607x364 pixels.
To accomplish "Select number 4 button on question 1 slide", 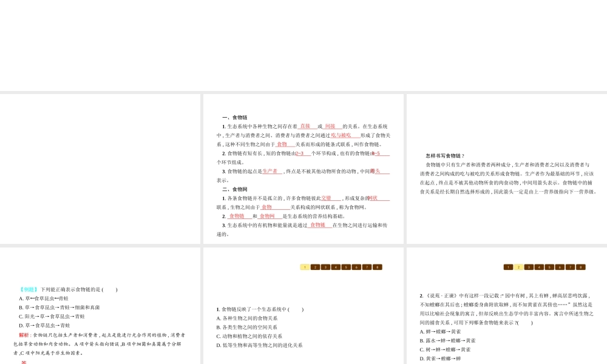I will [x=336, y=267].
